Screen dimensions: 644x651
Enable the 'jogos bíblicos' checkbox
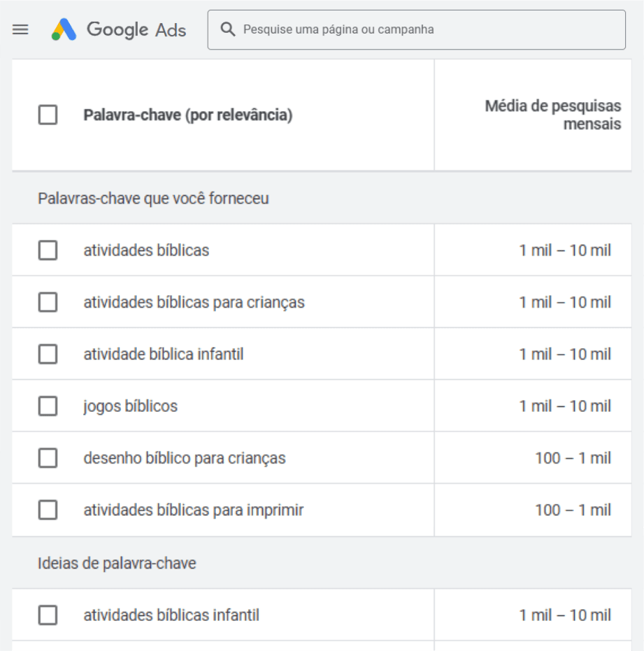pos(48,406)
